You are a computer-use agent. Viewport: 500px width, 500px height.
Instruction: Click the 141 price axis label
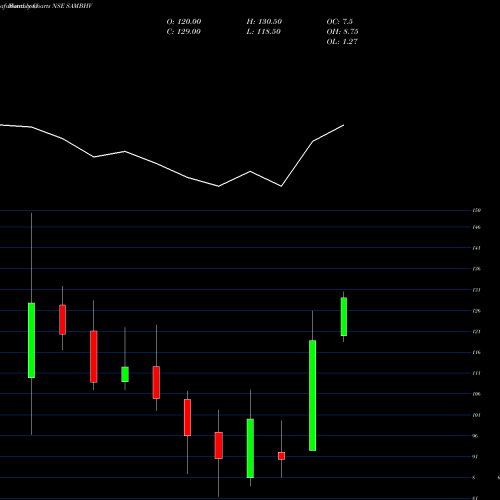[x=476, y=248]
